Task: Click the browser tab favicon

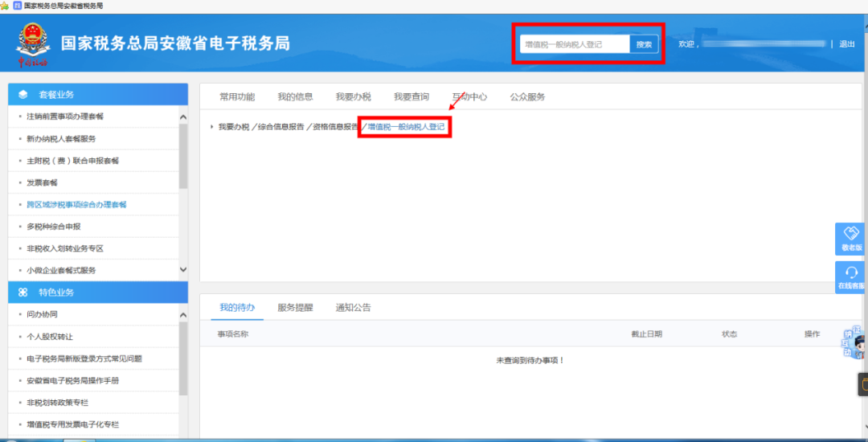Action: point(17,6)
